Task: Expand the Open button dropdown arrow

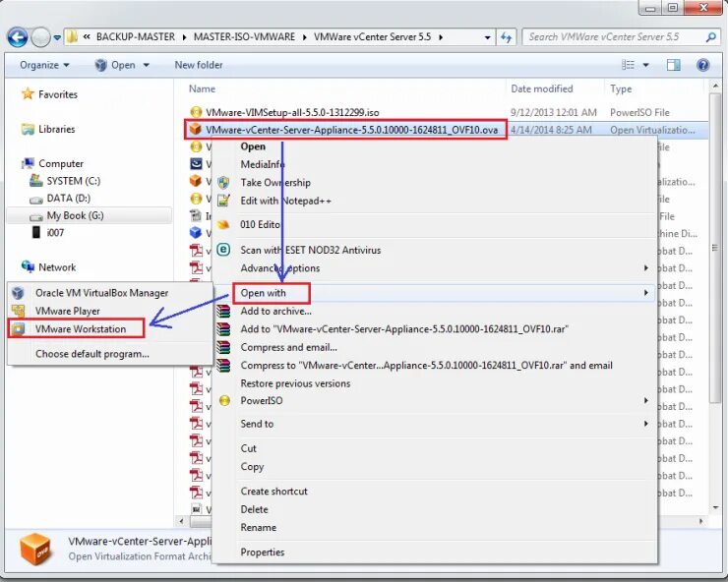Action: point(147,65)
